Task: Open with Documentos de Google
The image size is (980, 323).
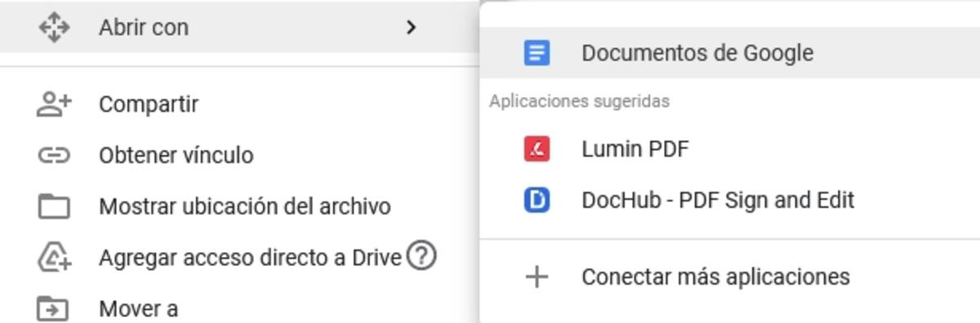Action: (697, 53)
